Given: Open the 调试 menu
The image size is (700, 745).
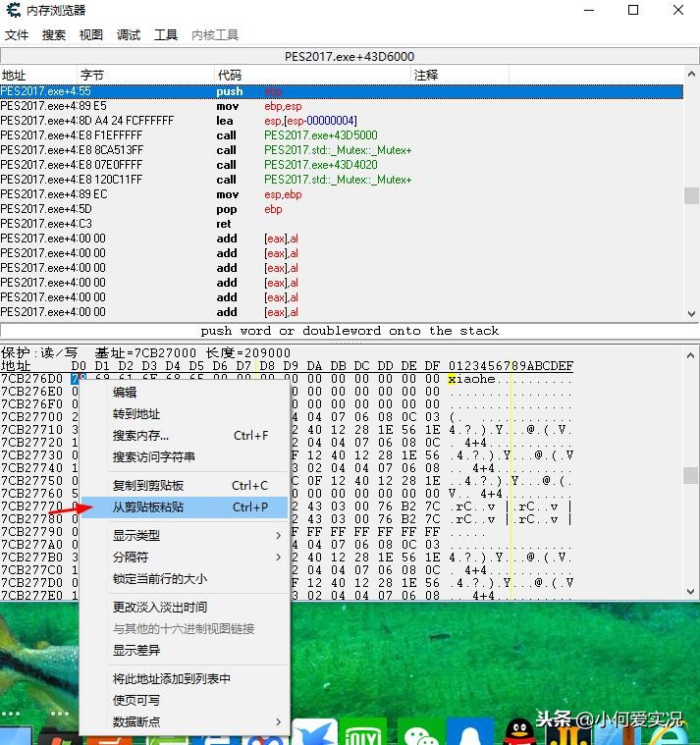Looking at the screenshot, I should [129, 35].
